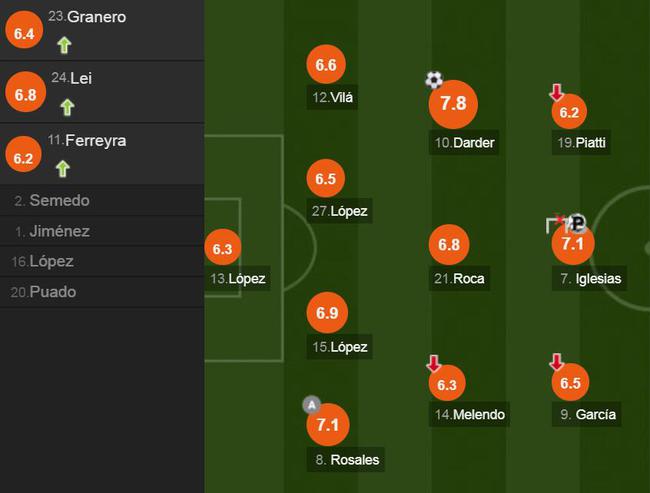This screenshot has height=493, width=650.
Task: Select bench player 2. Semedo
Action: (102, 200)
